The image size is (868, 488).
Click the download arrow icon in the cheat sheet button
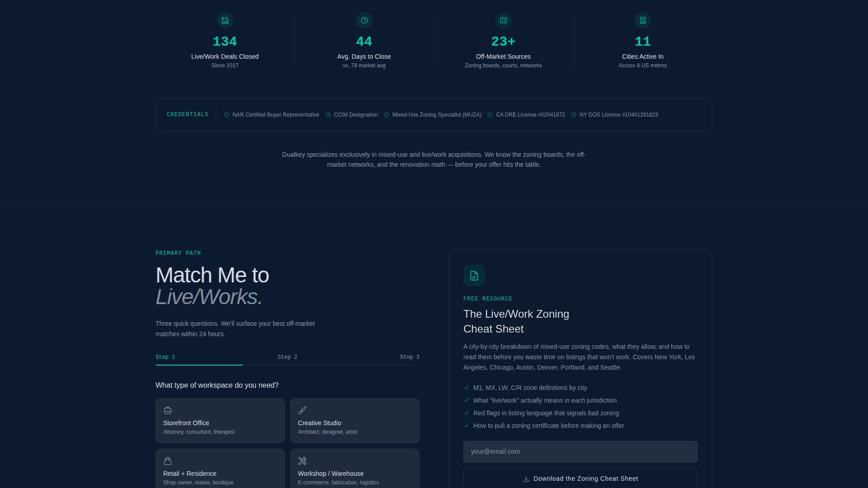(526, 479)
